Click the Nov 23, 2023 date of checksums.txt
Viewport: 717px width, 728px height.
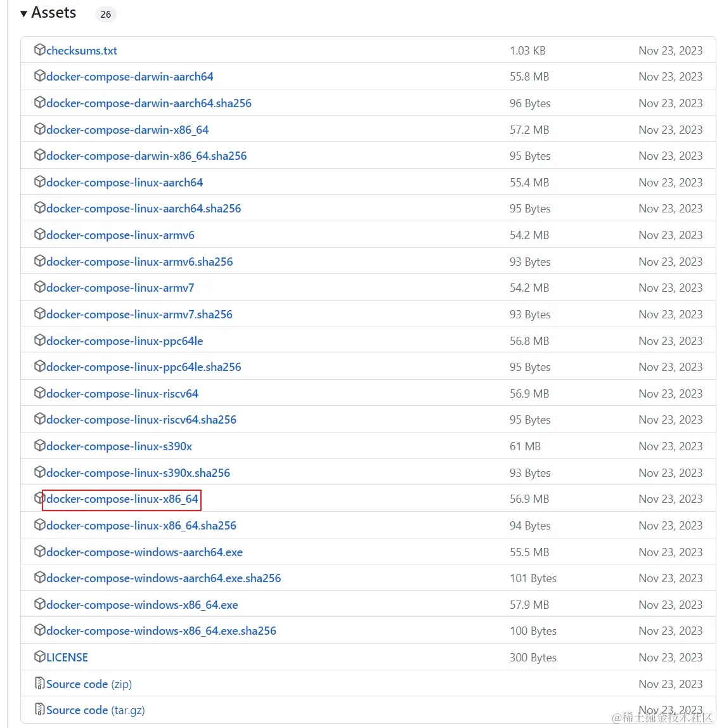tap(671, 51)
